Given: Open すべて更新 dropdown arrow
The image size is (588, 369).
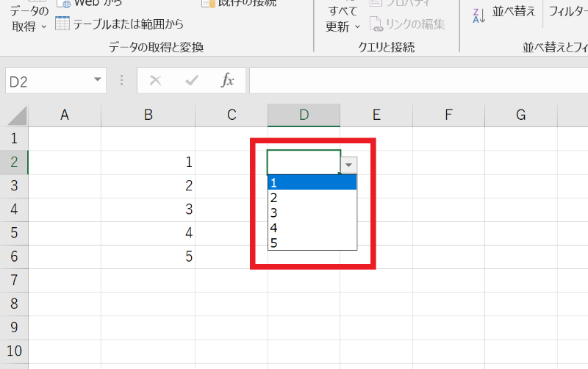Looking at the screenshot, I should pyautogui.click(x=357, y=27).
